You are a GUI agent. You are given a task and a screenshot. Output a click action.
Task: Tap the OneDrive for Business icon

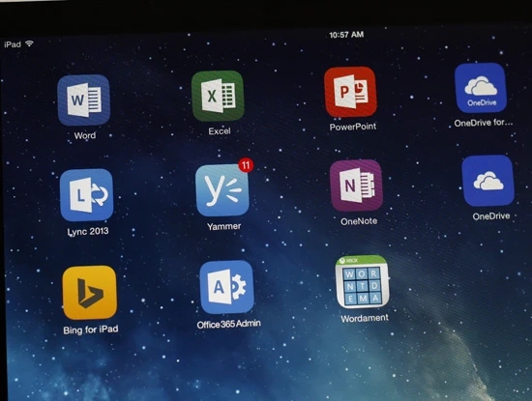481,88
